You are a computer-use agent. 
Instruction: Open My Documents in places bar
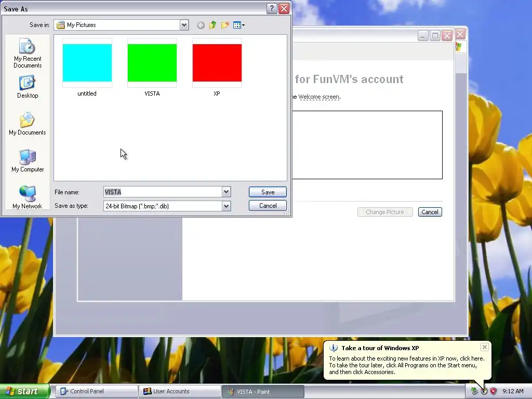tap(28, 124)
